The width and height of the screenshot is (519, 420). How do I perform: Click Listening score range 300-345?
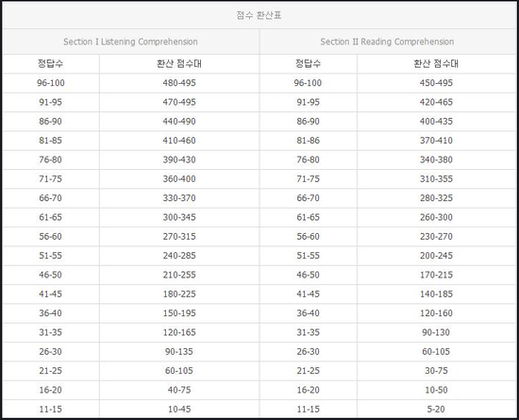[179, 217]
